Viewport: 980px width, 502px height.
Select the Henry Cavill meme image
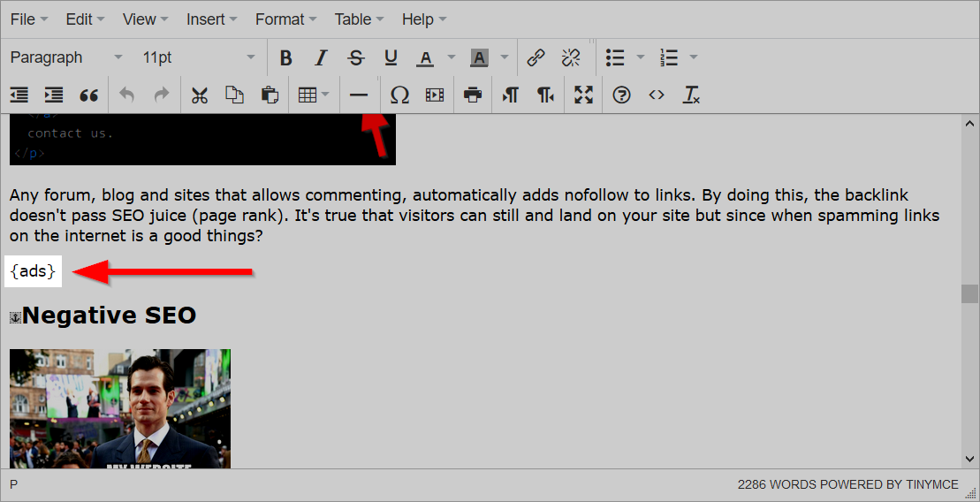120,409
